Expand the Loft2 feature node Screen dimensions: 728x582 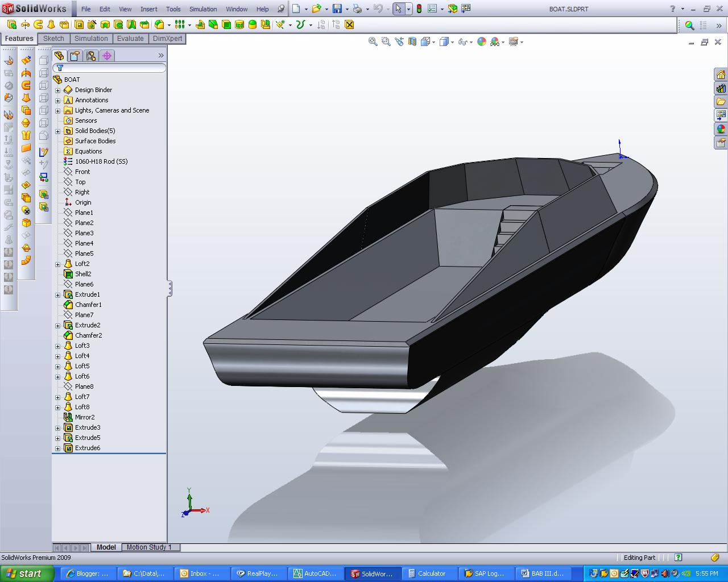pos(57,263)
